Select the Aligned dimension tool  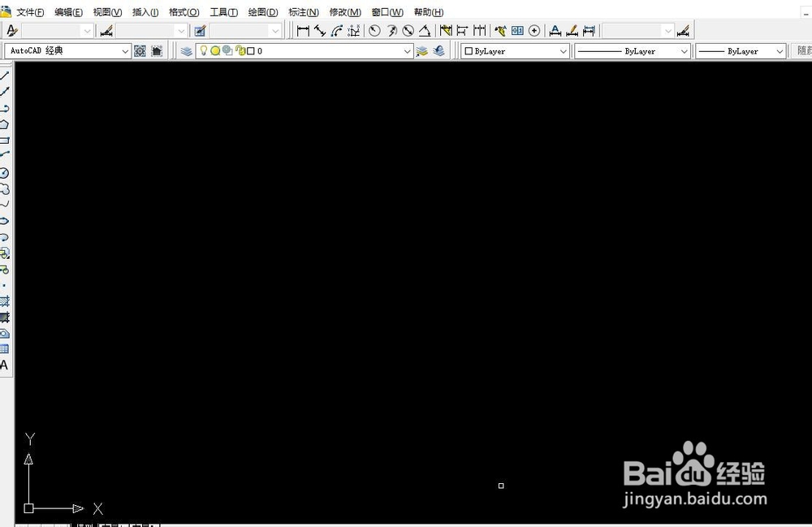point(320,31)
